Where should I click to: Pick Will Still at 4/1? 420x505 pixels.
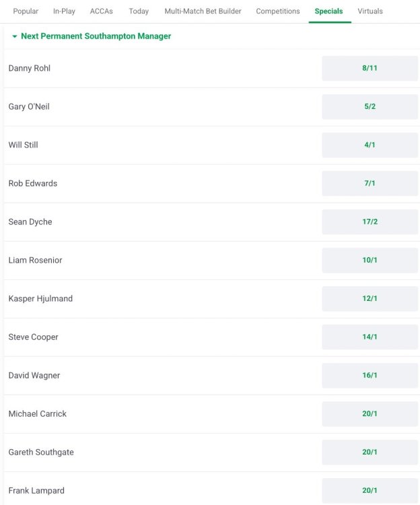[370, 145]
